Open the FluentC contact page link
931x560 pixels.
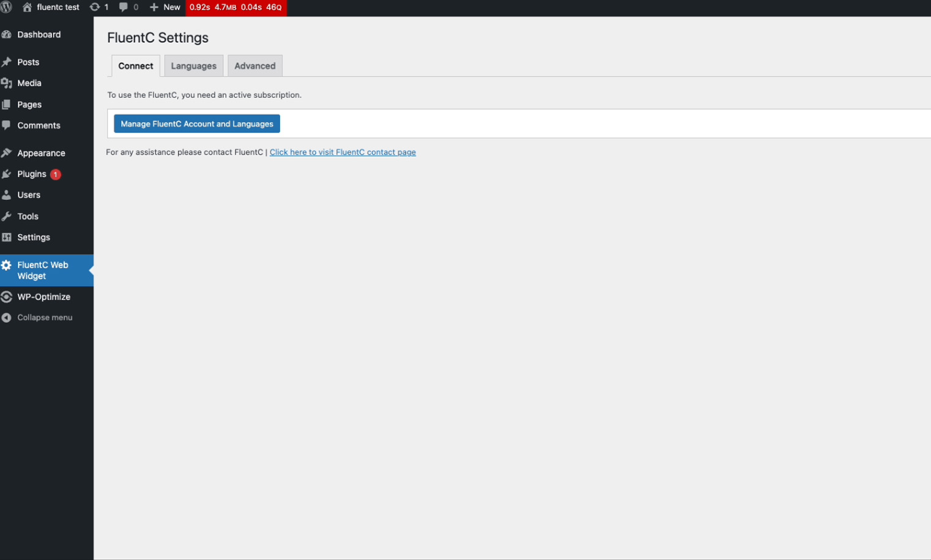[343, 152]
